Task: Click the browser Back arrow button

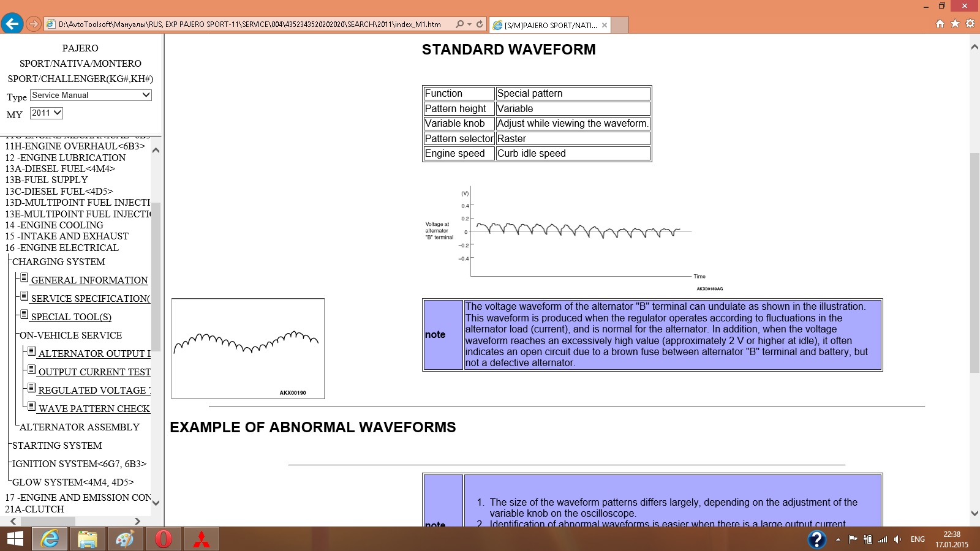Action: [12, 24]
